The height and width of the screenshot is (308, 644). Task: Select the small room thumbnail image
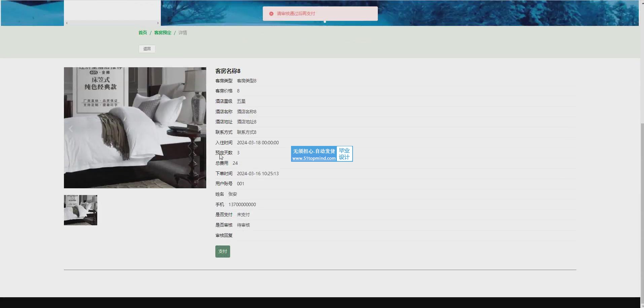80,210
